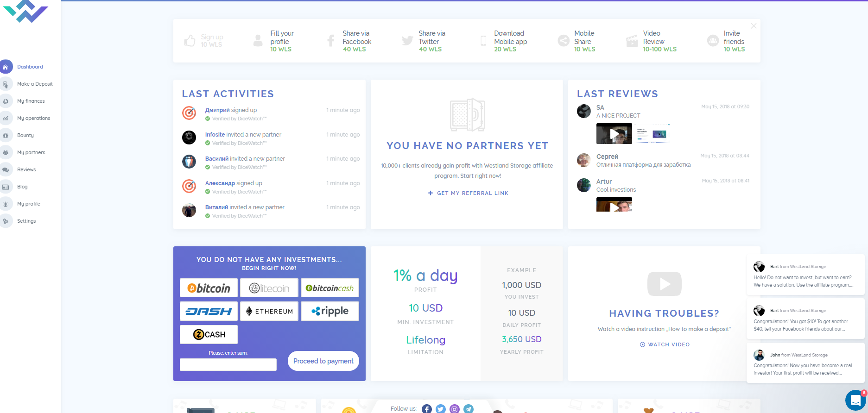Open the Twitter follow icon in footer
Screen dimensions: 868x413
(x=441, y=408)
